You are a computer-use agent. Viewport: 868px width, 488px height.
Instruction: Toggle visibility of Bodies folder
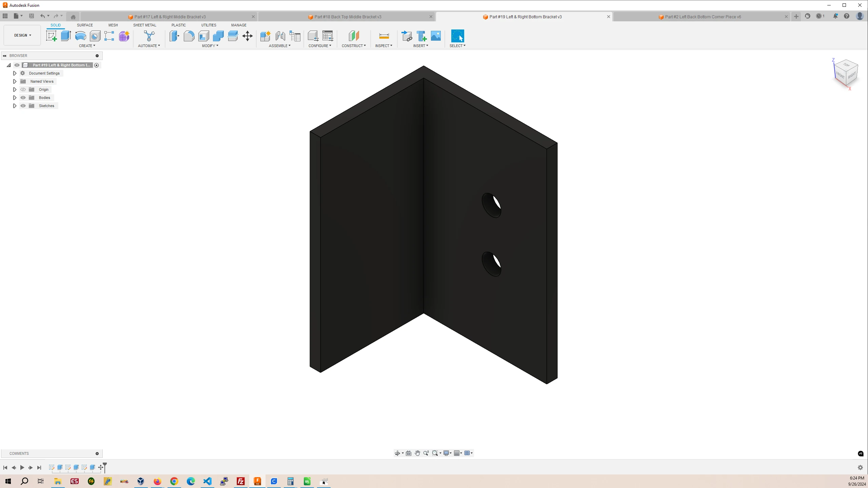tap(23, 97)
